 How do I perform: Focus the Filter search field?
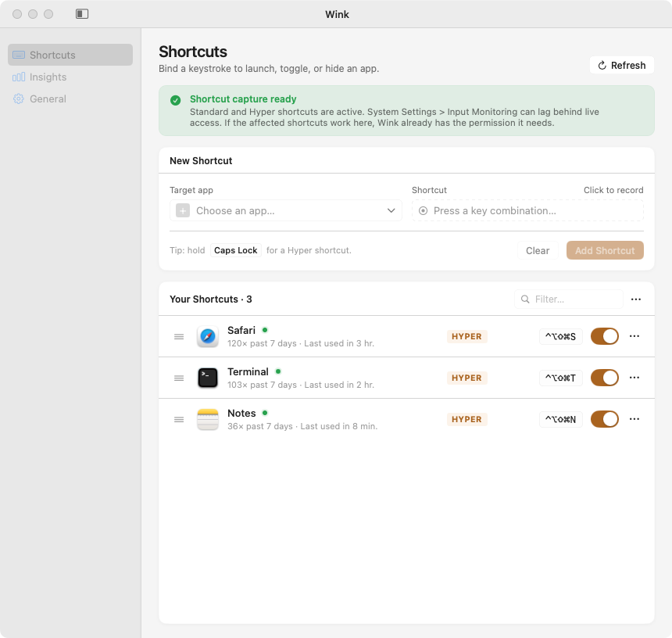pos(568,299)
